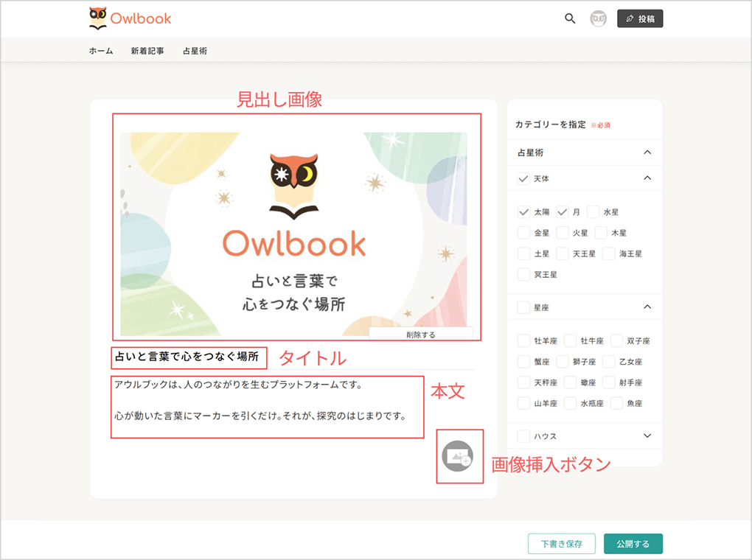The image size is (752, 560).
Task: Check the 牡牛座 checkbox
Action: [x=570, y=341]
